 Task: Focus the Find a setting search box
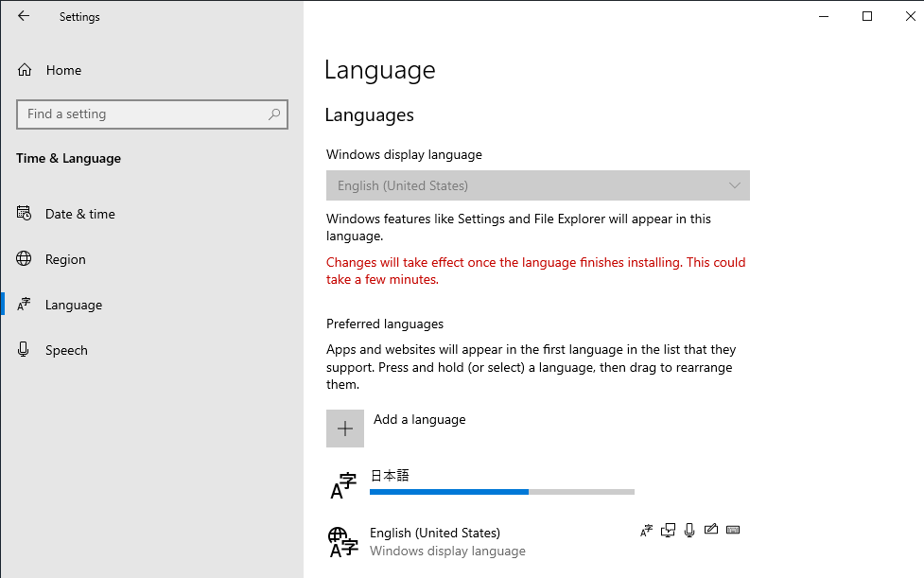point(152,114)
